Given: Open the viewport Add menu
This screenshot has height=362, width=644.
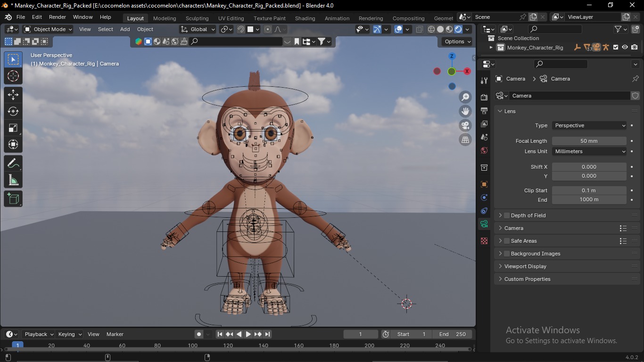Looking at the screenshot, I should [125, 29].
